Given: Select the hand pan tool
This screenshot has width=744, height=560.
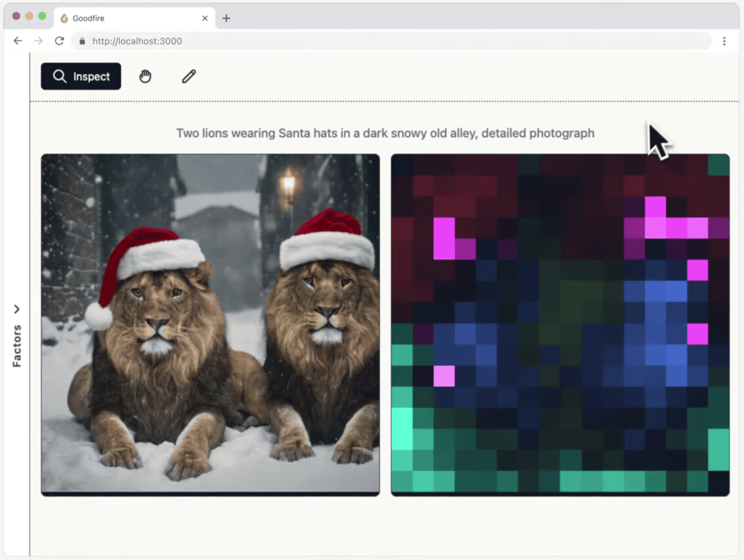Looking at the screenshot, I should pyautogui.click(x=145, y=76).
